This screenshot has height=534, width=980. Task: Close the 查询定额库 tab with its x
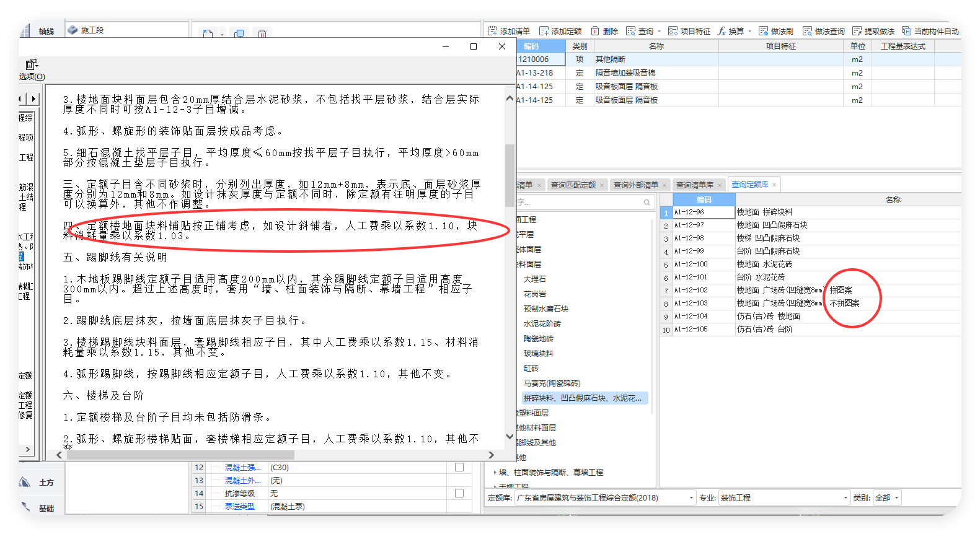(774, 185)
